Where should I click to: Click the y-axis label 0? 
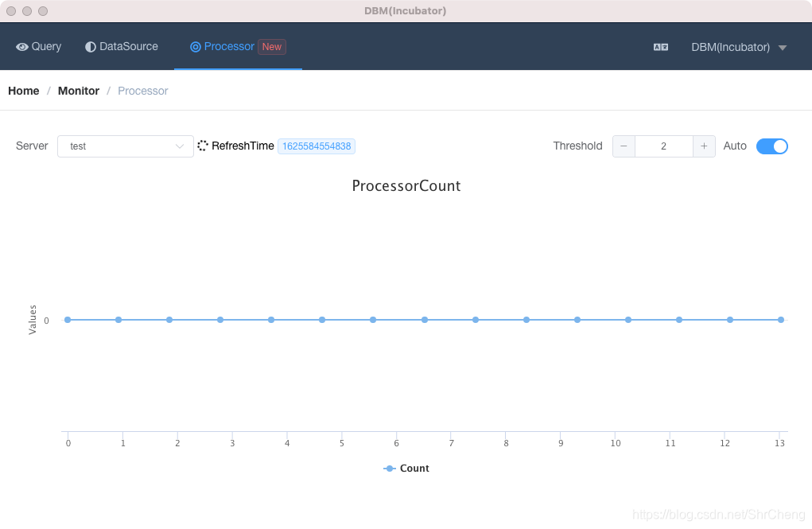tap(46, 321)
